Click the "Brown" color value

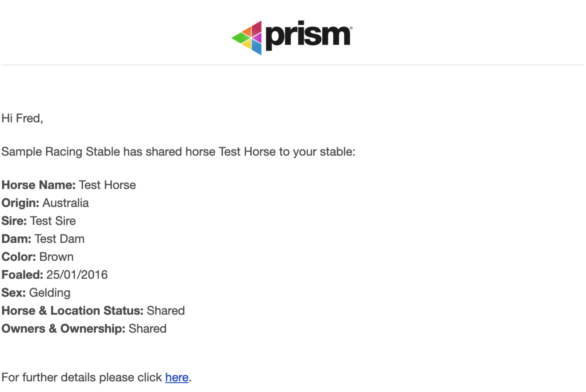56,257
